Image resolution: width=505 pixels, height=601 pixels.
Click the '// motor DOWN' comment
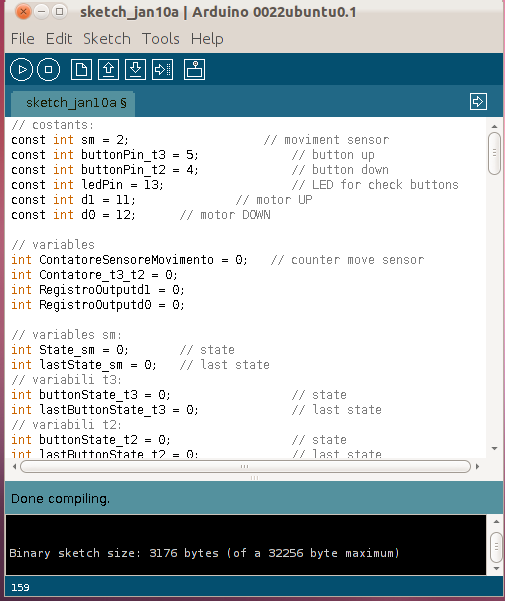click(x=225, y=215)
